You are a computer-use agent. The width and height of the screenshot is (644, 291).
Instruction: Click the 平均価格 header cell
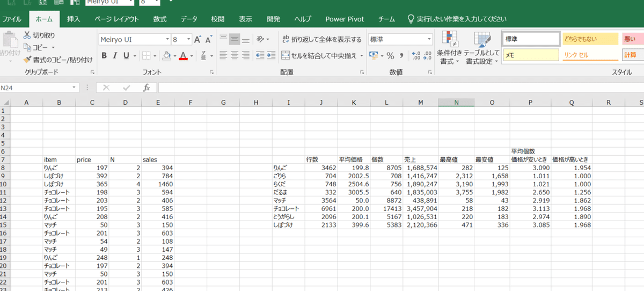353,159
